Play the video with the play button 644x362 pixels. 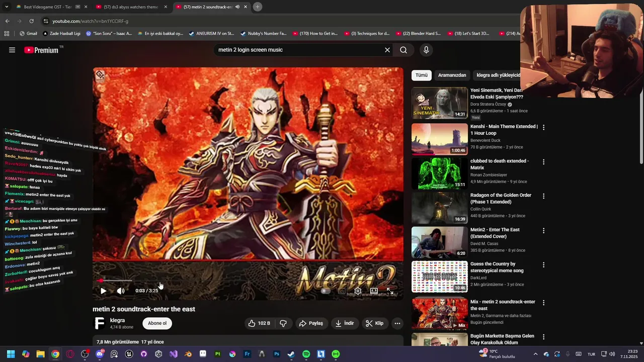103,291
